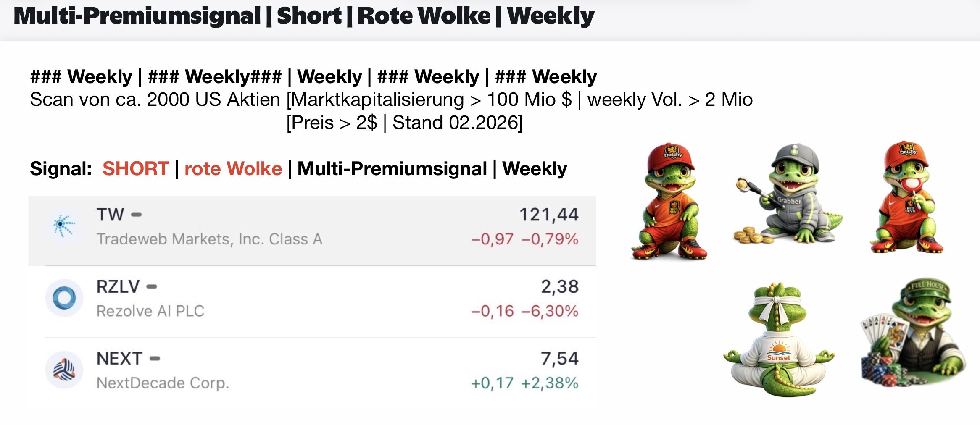Image resolution: width=980 pixels, height=425 pixels.
Task: Click the Tradeweb Markets starburst logo icon
Action: tap(63, 226)
